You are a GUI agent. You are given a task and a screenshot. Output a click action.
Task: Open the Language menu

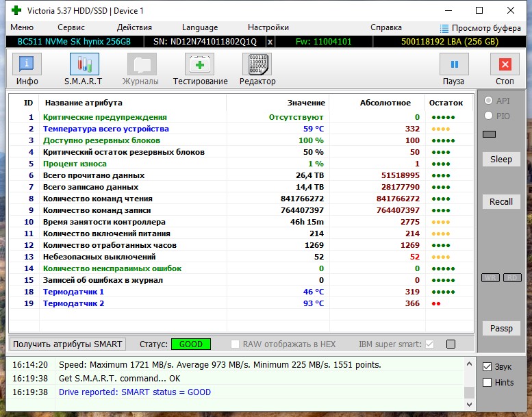(200, 27)
